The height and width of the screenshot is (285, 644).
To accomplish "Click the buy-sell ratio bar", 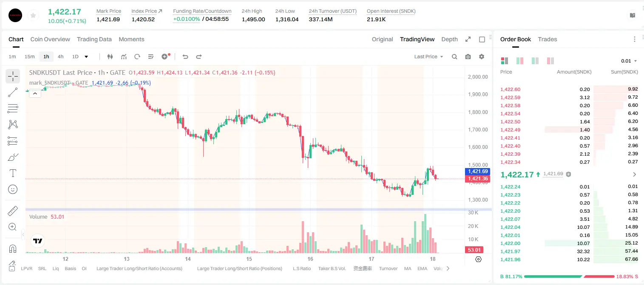I will coord(569,276).
